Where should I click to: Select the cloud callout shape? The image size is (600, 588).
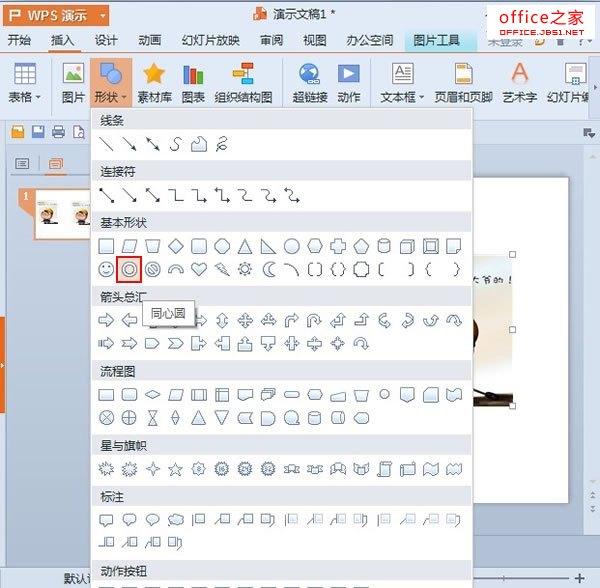tap(176, 520)
